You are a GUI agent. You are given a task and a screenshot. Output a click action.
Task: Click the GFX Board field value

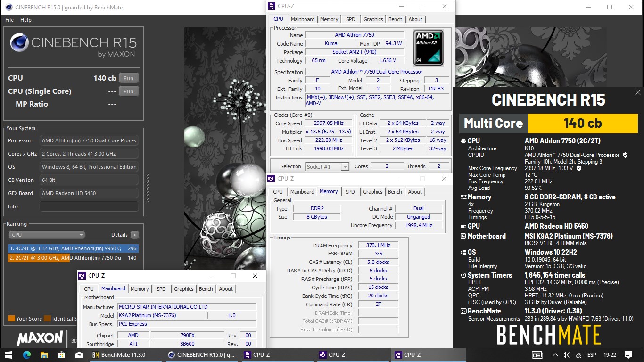tap(89, 193)
